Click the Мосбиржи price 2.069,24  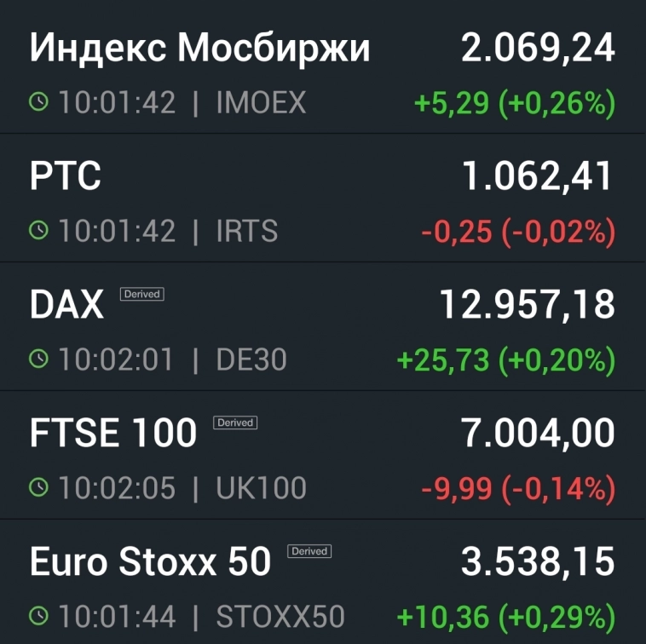tap(538, 49)
